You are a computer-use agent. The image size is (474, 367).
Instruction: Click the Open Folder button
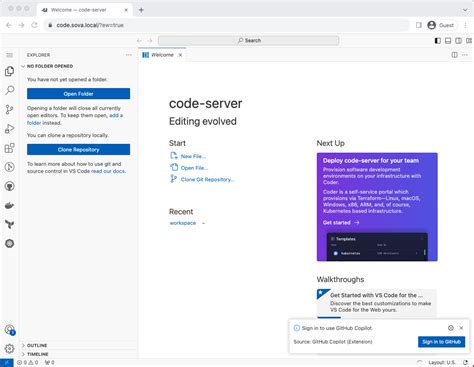(78, 94)
